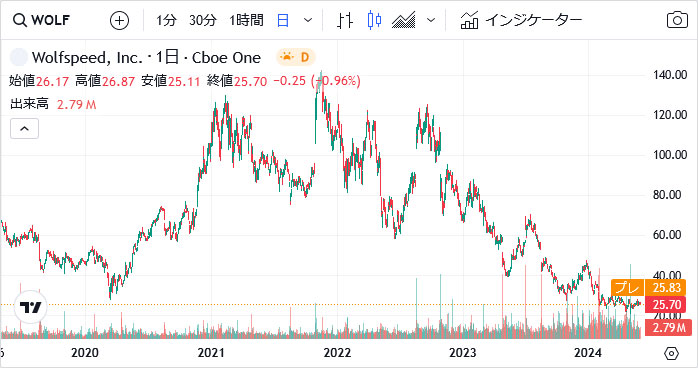Switch to 30分 timeframe

(203, 20)
